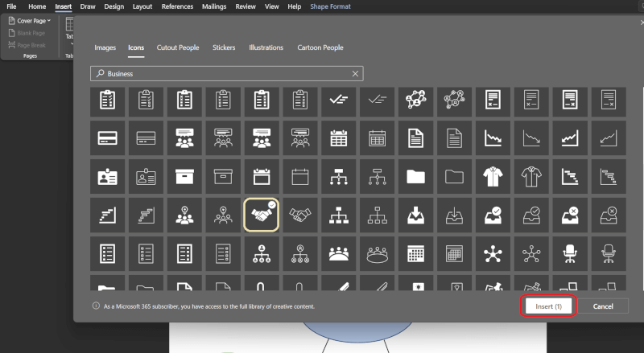Open the Stickers tab
Screen dimensions: 644x353
click(x=224, y=47)
